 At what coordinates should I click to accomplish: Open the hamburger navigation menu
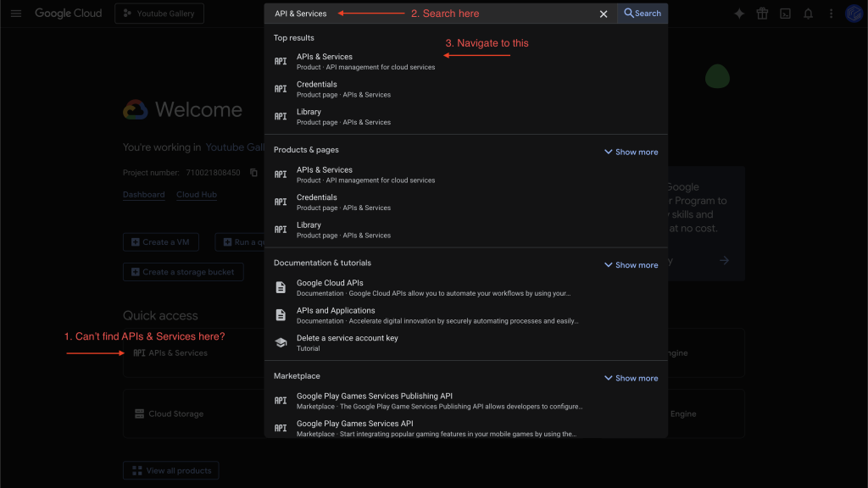[x=16, y=14]
